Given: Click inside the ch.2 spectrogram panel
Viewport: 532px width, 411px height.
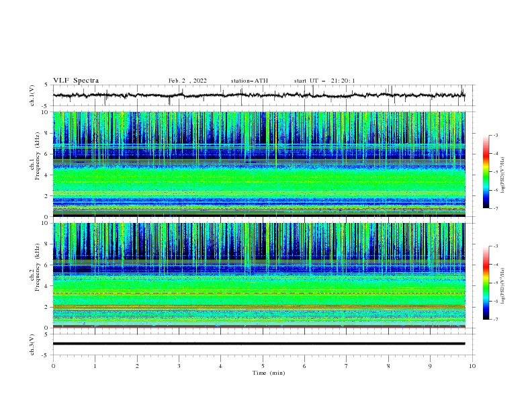Looking at the screenshot, I should tap(259, 275).
